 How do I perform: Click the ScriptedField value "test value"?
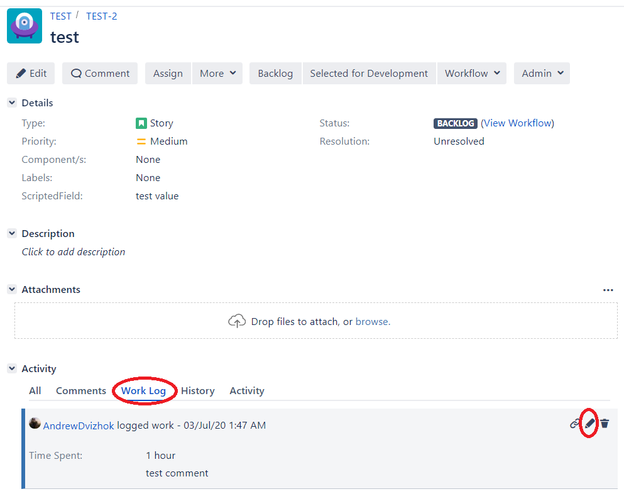157,196
